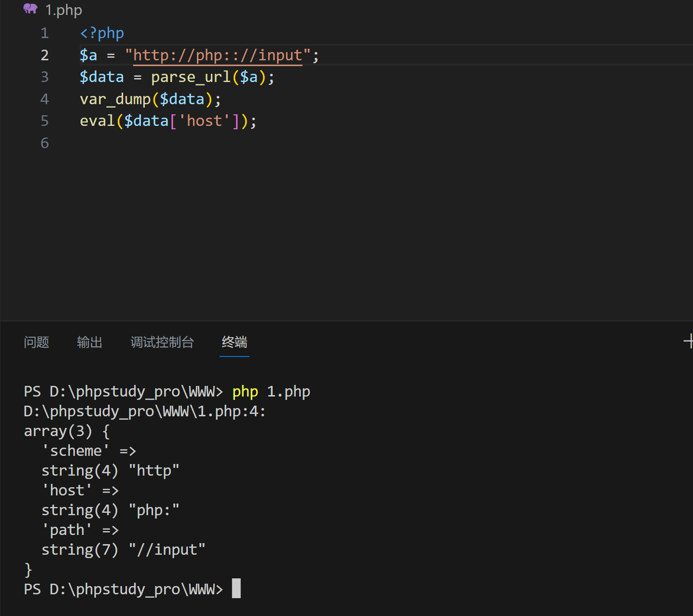
Task: Click the 'scheme' => terminal line
Action: (x=89, y=451)
